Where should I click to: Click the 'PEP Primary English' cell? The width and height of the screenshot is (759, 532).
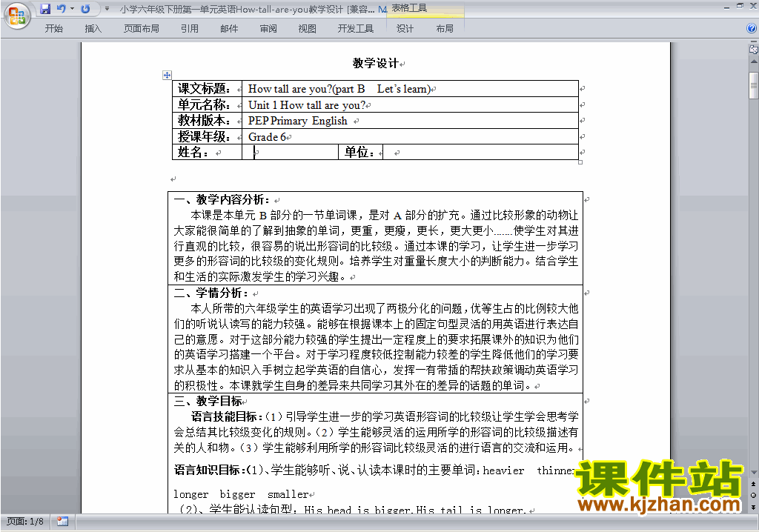point(411,121)
